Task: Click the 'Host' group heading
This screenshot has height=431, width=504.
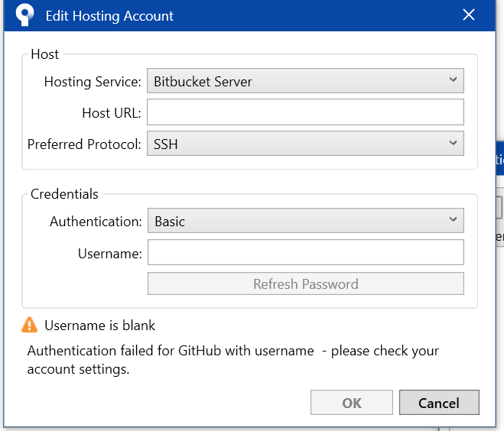Action: tap(44, 54)
